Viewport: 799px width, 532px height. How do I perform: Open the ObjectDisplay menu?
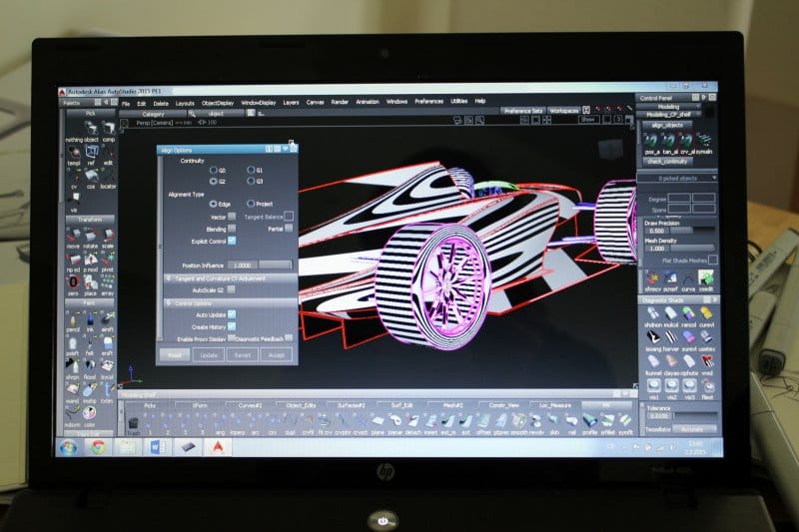[x=218, y=102]
